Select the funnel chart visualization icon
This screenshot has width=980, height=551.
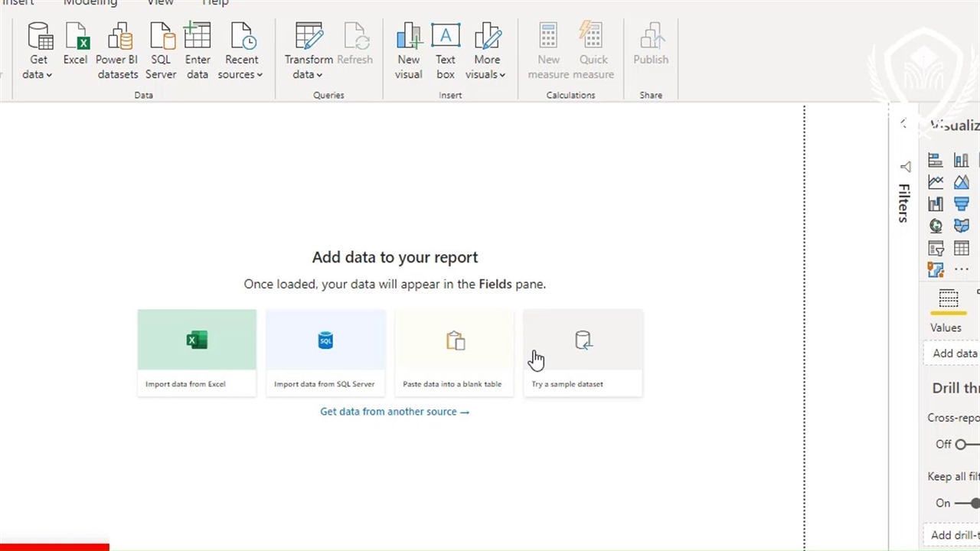(961, 204)
